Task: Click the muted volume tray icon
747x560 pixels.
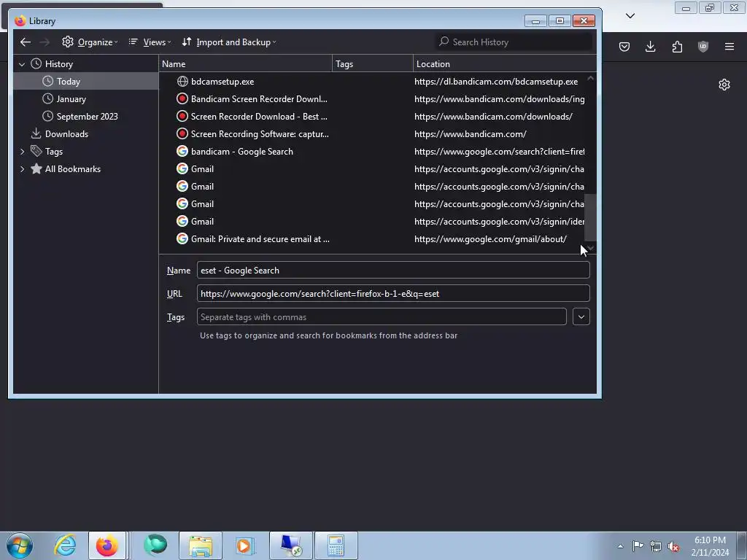Action: tap(673, 546)
